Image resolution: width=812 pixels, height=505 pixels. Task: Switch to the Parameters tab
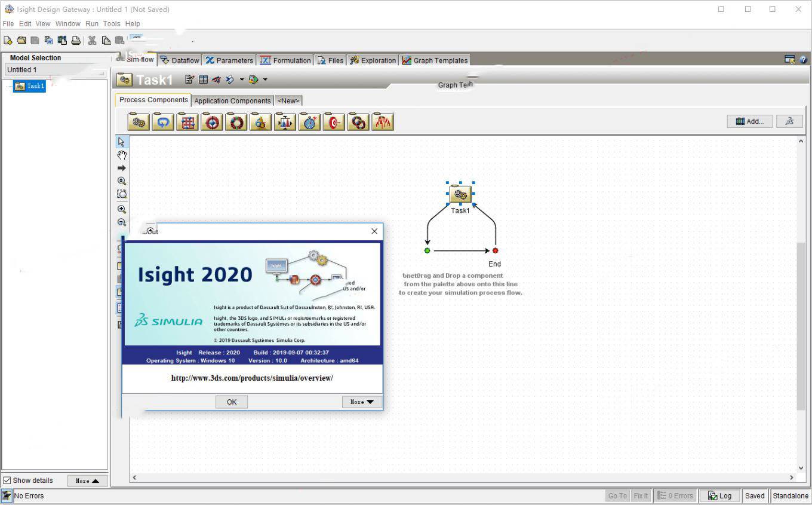click(229, 60)
